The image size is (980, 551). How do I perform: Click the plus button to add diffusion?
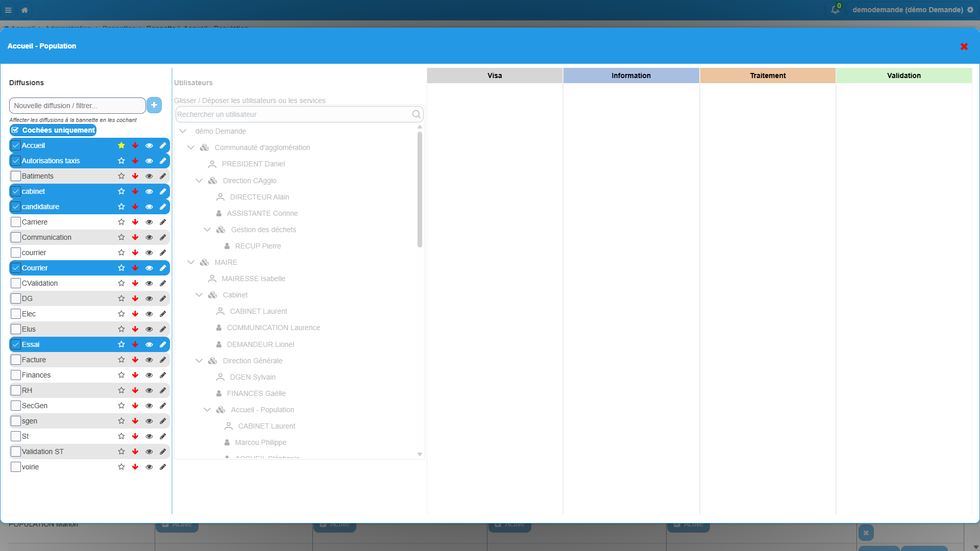pyautogui.click(x=154, y=105)
